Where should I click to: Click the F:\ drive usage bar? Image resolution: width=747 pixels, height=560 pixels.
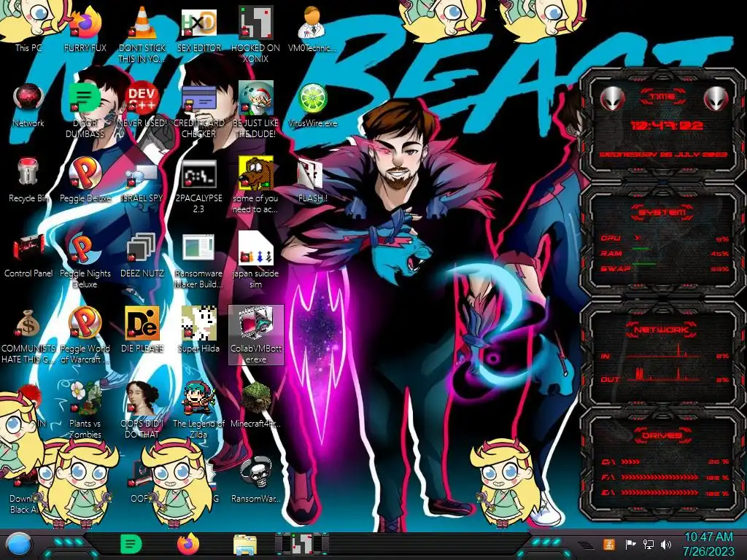click(x=659, y=477)
